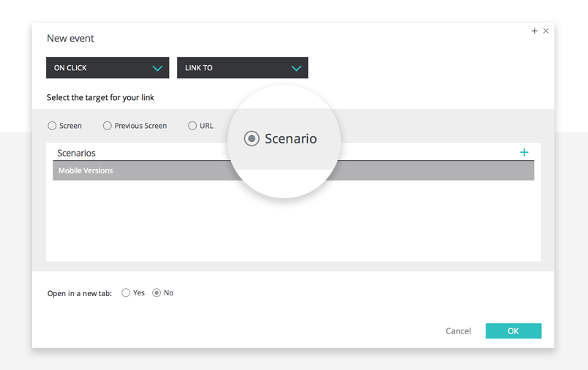Select the Screen radio button
This screenshot has width=588, height=370.
pyautogui.click(x=52, y=126)
